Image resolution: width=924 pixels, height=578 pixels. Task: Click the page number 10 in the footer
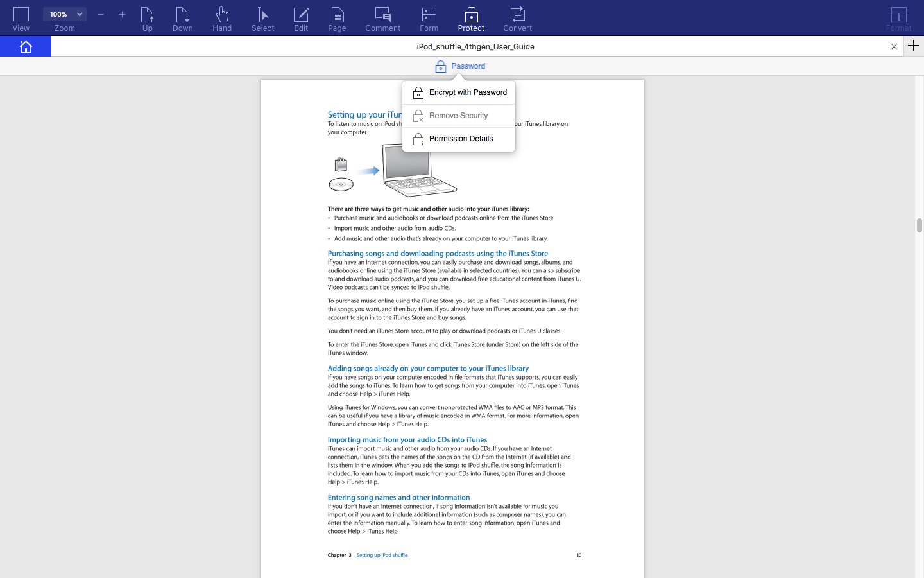[579, 555]
